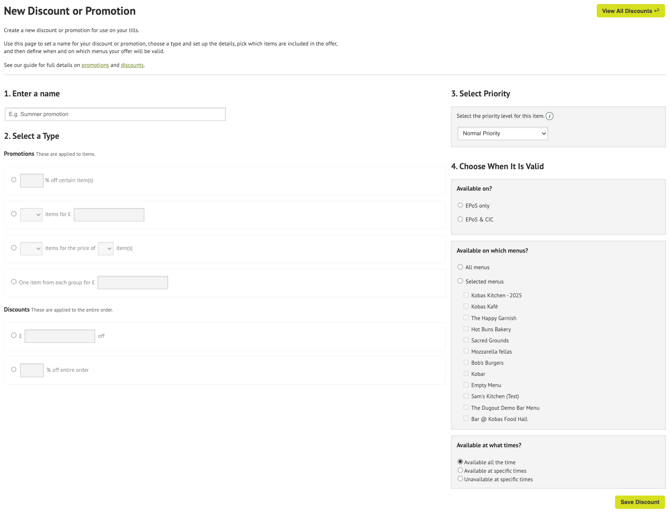
Task: Click the % off entire order field
Action: [32, 370]
